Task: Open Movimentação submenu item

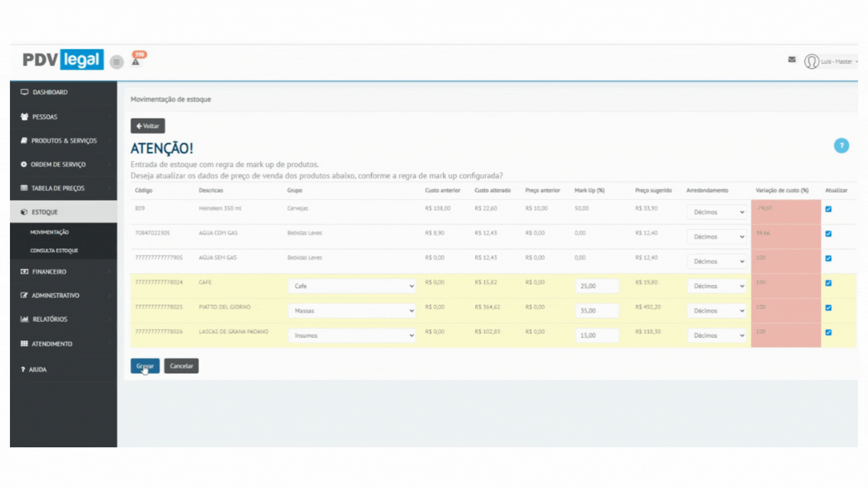Action: click(49, 232)
